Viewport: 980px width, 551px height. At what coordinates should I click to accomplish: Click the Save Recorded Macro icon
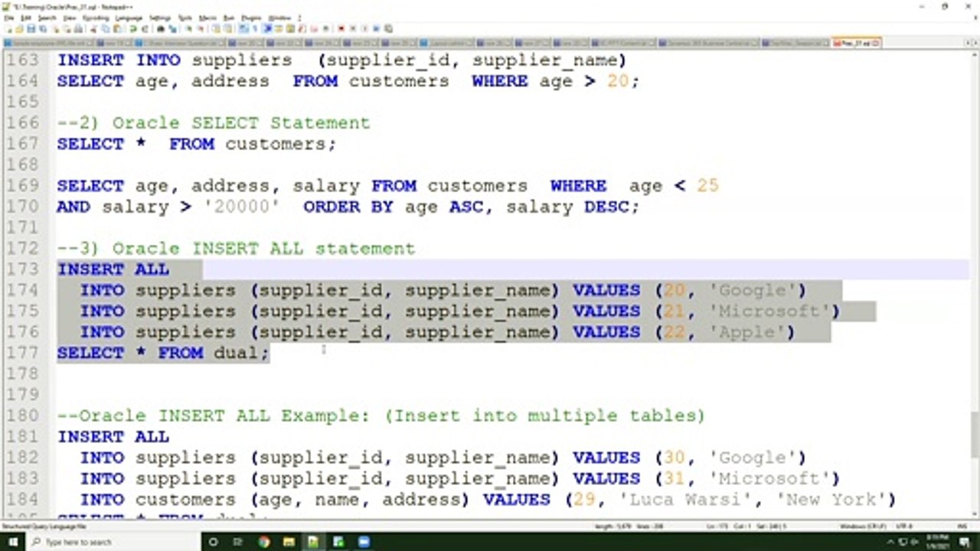pyautogui.click(x=388, y=28)
